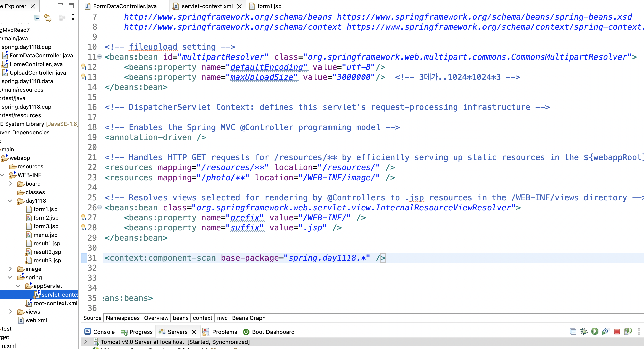Fold the InternalResourceViewResolver bean at line 26
This screenshot has width=644, height=349.
(100, 207)
